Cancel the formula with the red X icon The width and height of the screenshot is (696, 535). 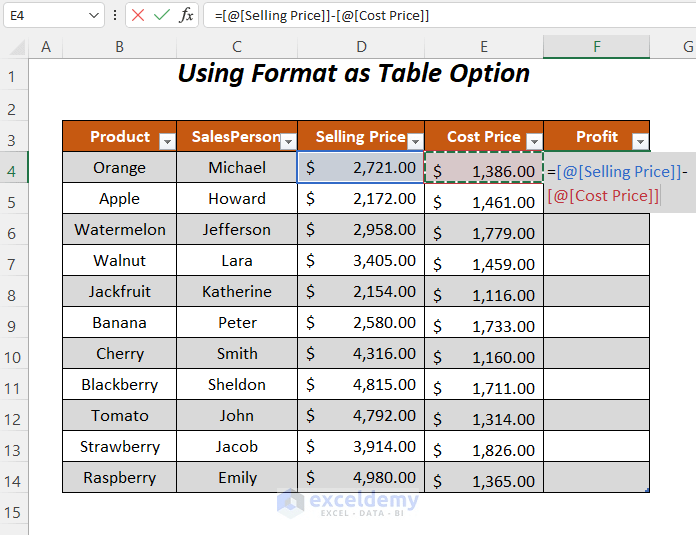(138, 16)
